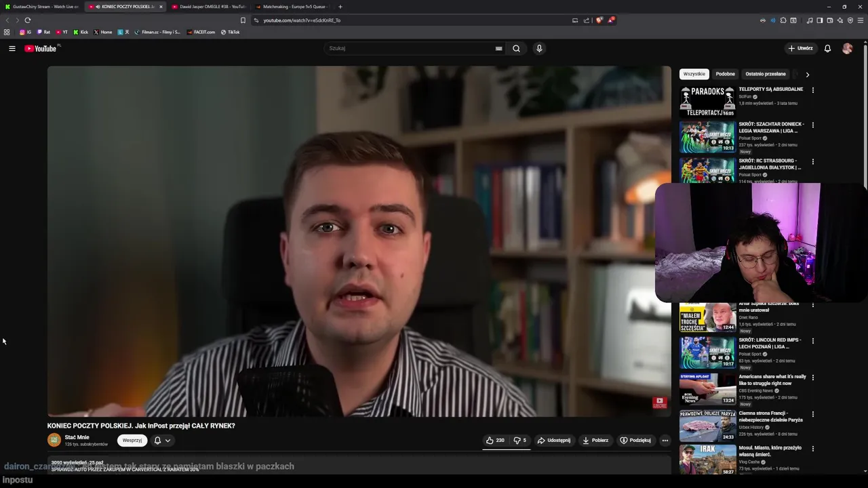This screenshot has width=868, height=488.
Task: Open the TELEPORTY SĄ ABSURDALNE thumbnail
Action: click(x=707, y=101)
